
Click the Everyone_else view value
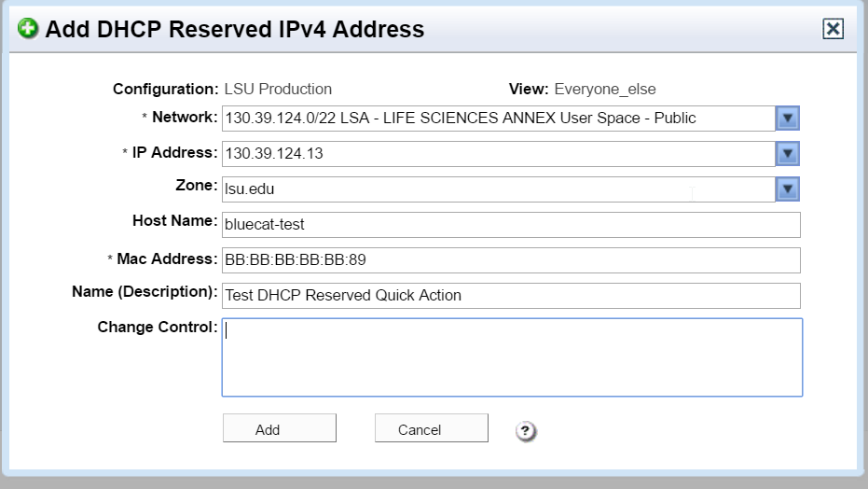tap(605, 90)
